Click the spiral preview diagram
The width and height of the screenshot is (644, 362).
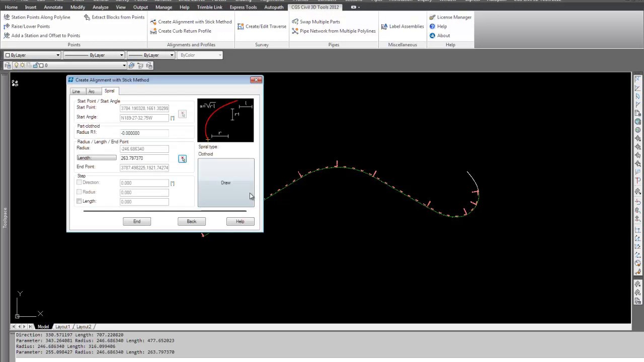point(226,121)
